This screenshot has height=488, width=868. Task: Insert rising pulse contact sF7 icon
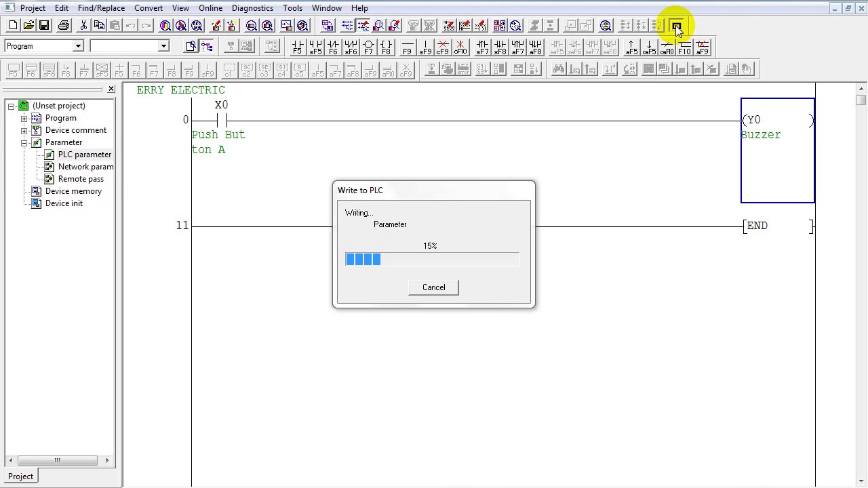coord(482,47)
